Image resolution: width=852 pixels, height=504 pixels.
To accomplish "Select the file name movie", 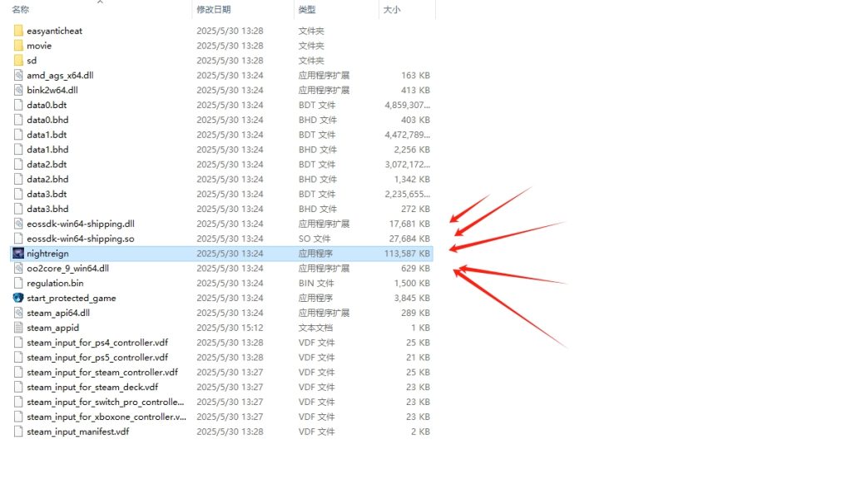I will 39,46.
